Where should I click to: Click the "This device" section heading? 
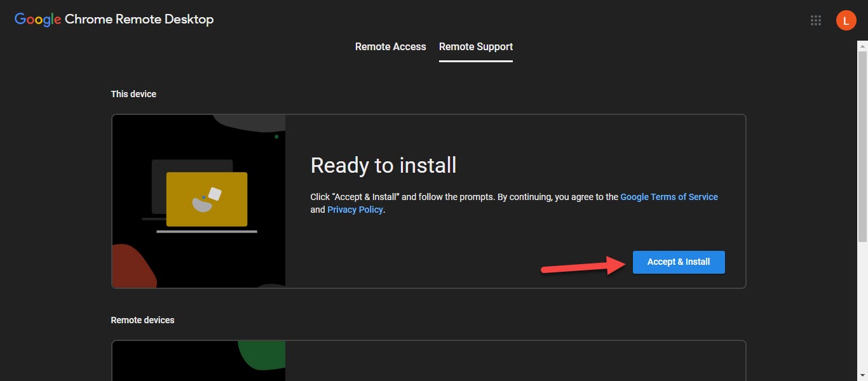133,94
